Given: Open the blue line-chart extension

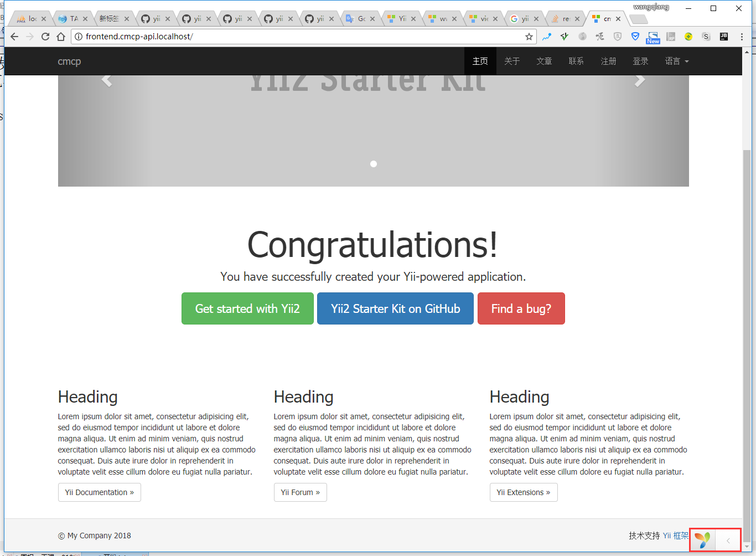Looking at the screenshot, I should (547, 37).
